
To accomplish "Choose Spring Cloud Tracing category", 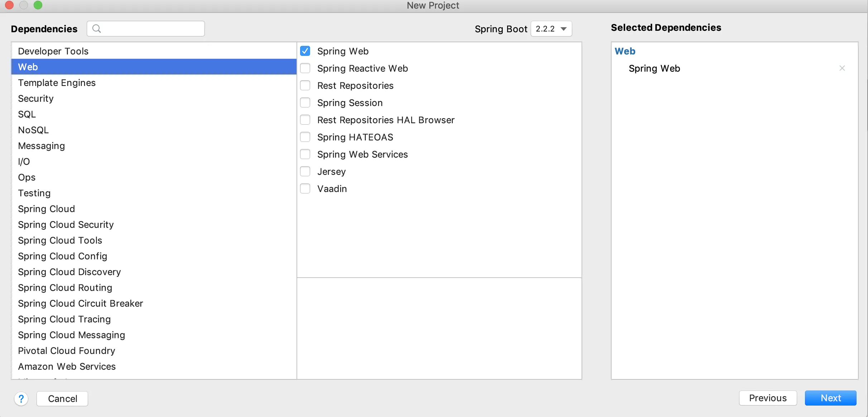I will [x=154, y=319].
